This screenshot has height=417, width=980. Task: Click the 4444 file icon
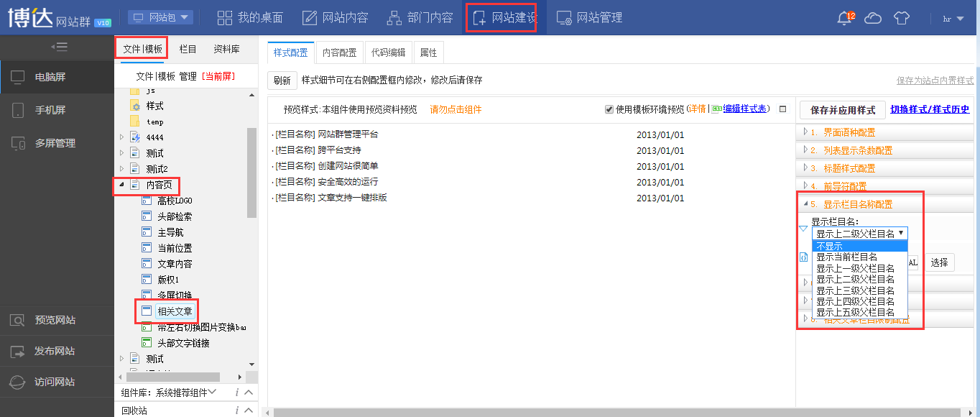[x=135, y=137]
